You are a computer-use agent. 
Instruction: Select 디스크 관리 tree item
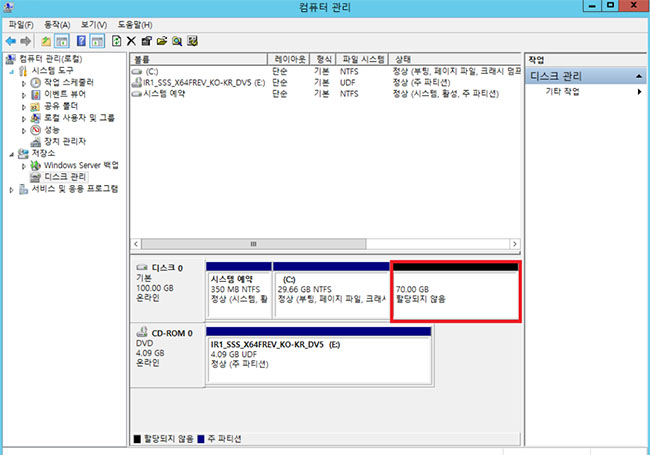pyautogui.click(x=65, y=177)
